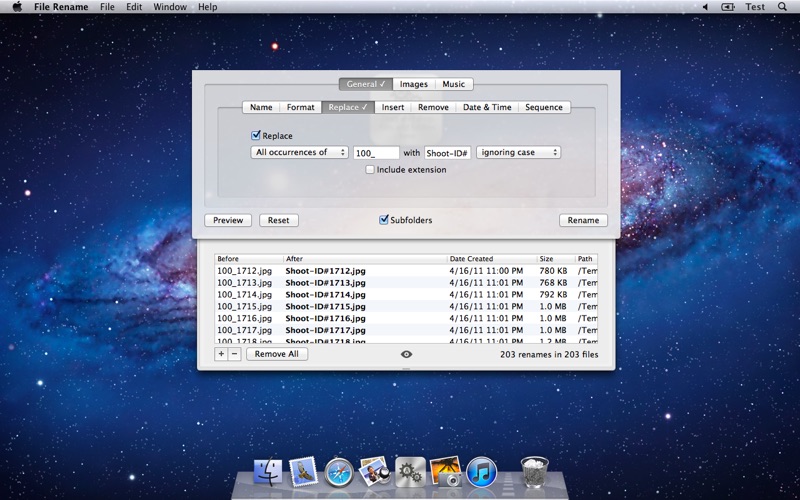
Task: Click the 780 KB size cell
Action: coord(553,271)
